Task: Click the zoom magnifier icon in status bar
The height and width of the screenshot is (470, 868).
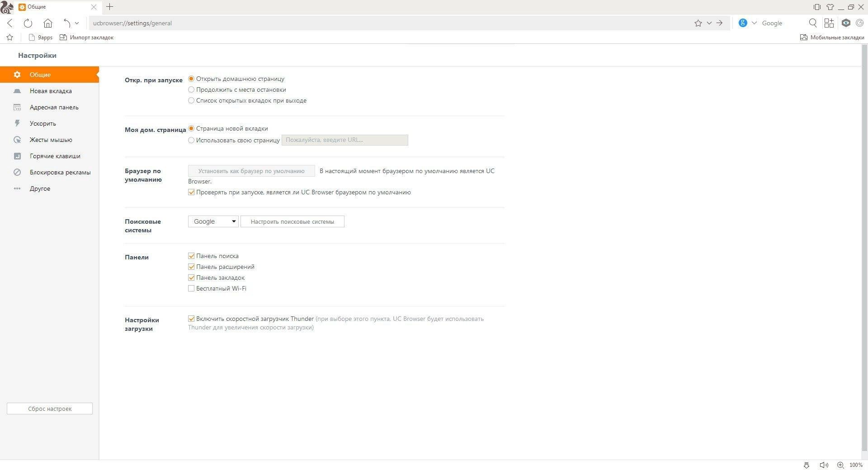Action: 840,465
